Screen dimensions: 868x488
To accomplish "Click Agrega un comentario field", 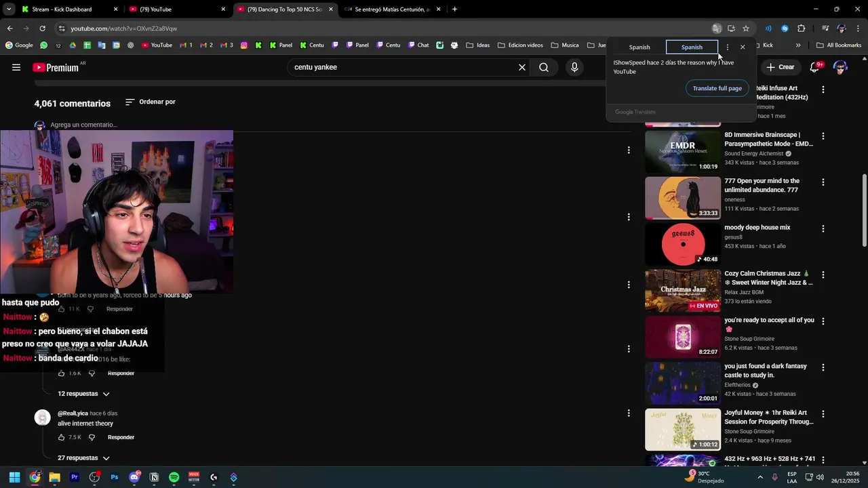I will 83,125.
